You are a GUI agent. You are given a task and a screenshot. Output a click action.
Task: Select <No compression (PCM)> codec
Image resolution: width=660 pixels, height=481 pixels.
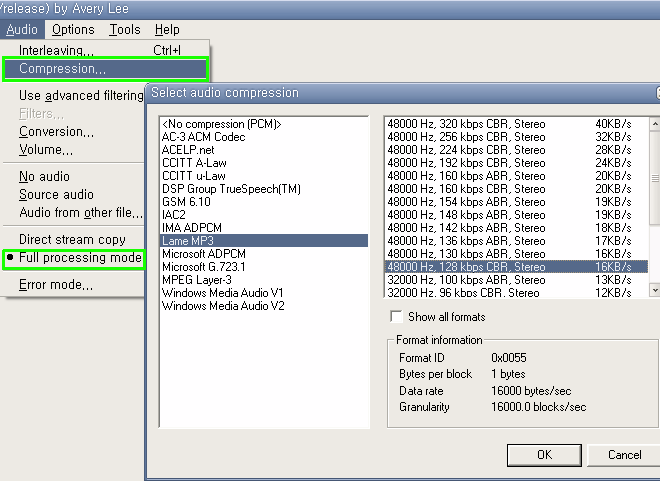[264, 124]
